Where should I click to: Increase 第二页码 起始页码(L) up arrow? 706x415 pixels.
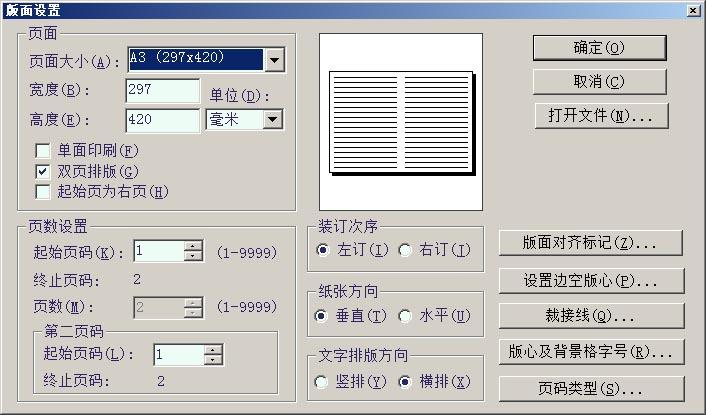(x=213, y=350)
